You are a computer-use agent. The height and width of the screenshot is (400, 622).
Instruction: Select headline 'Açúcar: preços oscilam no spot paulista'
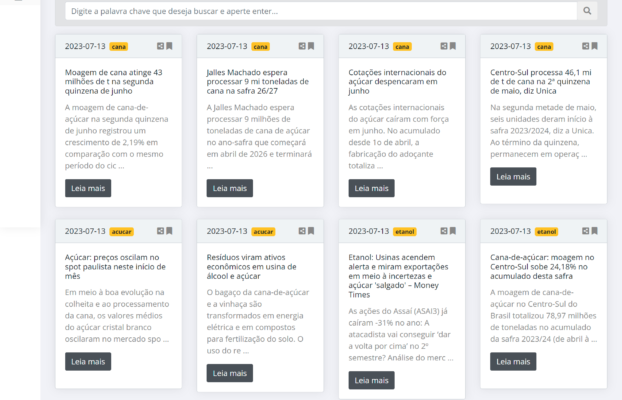click(115, 266)
